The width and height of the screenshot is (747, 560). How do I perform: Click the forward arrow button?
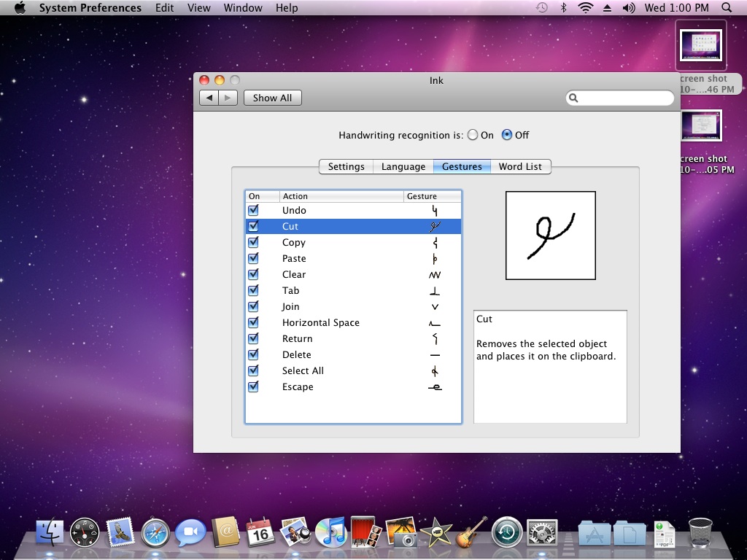pyautogui.click(x=228, y=98)
